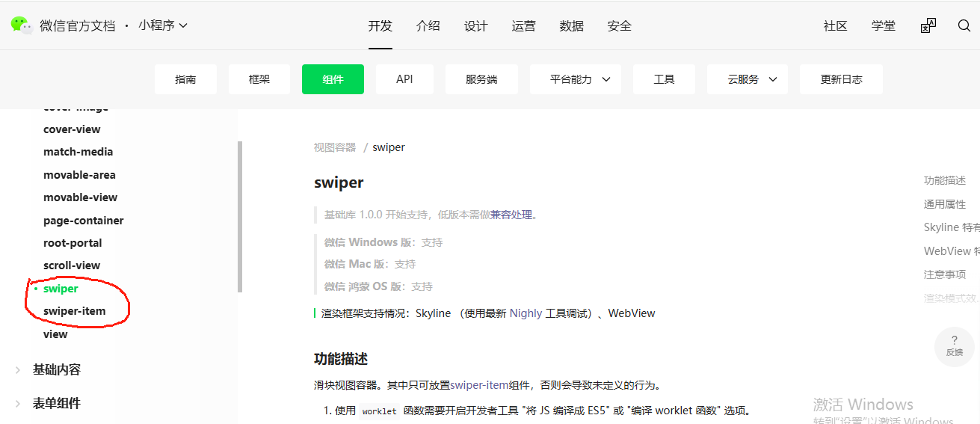
Task: Jump to 注意事项 in page outline
Action: (x=945, y=274)
